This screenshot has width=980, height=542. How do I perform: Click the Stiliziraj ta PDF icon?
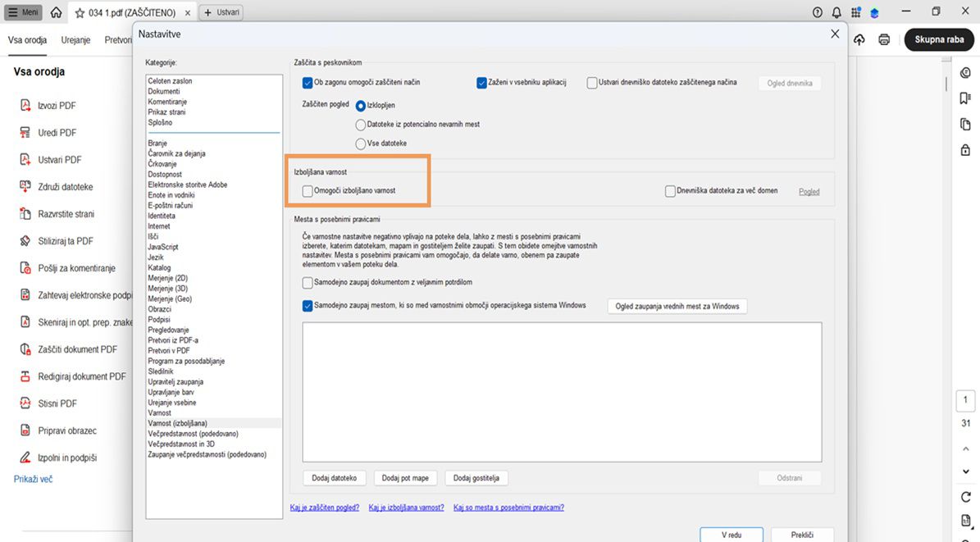(x=25, y=241)
